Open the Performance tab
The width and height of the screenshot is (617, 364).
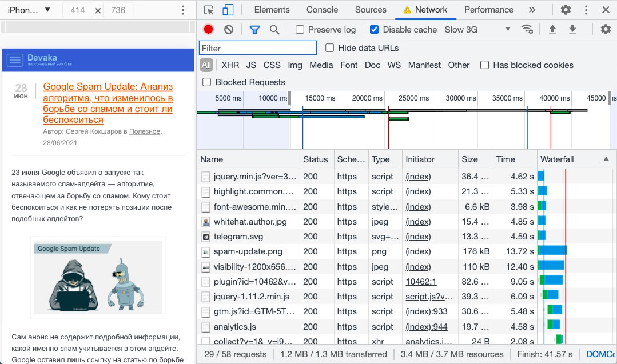pyautogui.click(x=489, y=10)
